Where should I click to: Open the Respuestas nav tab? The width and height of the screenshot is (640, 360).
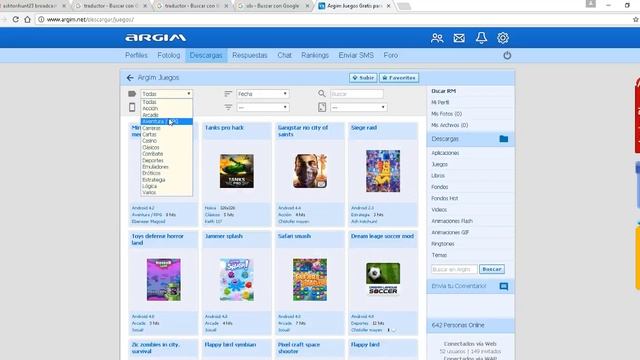coord(249,55)
